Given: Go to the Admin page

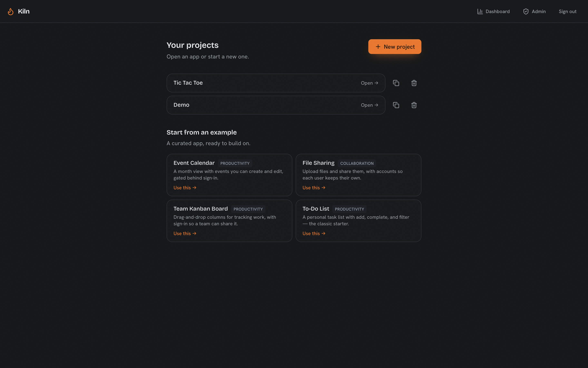Looking at the screenshot, I should [x=534, y=11].
